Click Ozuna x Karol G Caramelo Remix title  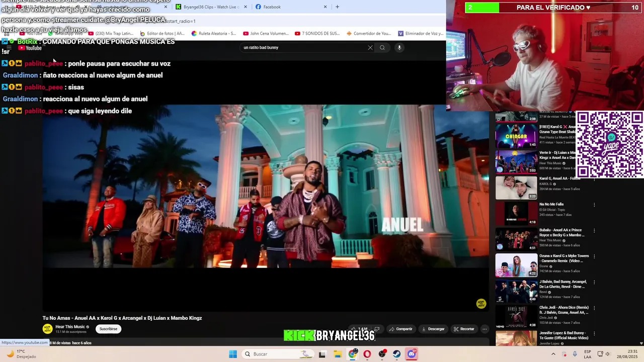(564, 258)
